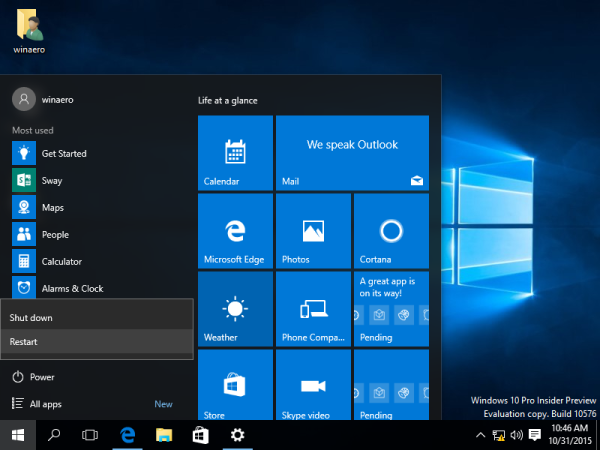Click the Pending tile below the great app tile
The width and height of the screenshot is (600, 450).
point(391,385)
